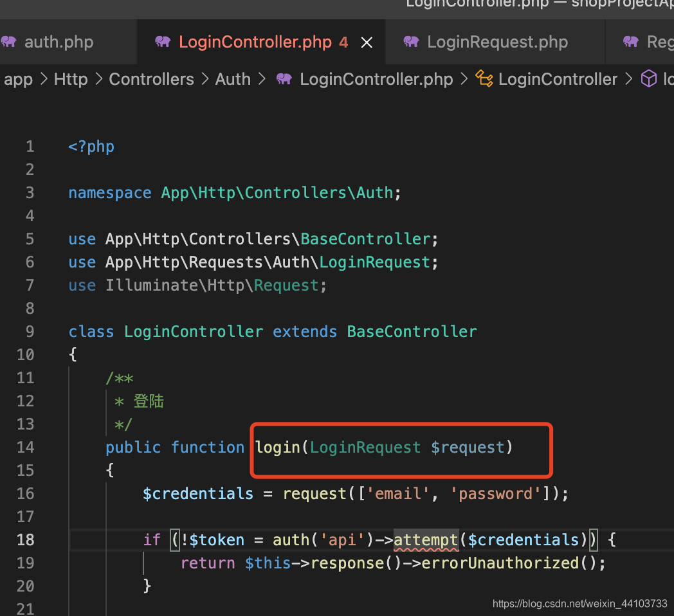674x616 pixels.
Task: Click 'namespace' keyword on line 3
Action: click(110, 193)
